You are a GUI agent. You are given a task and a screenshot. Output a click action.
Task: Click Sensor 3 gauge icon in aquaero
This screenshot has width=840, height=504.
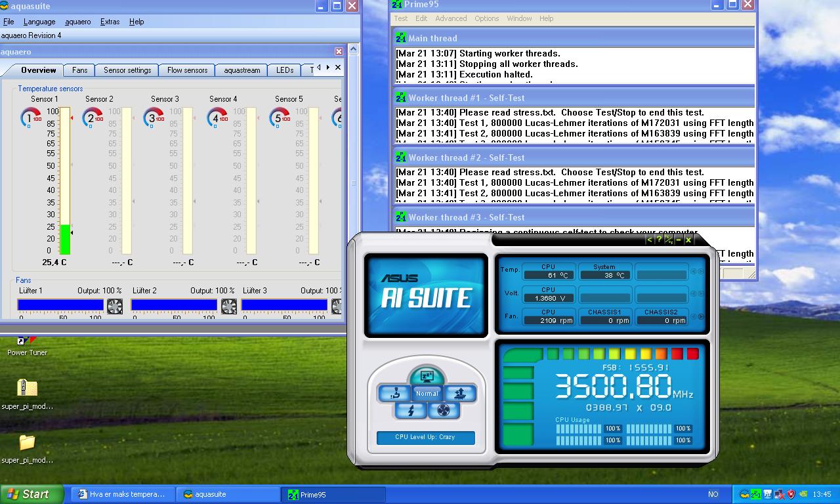point(153,117)
